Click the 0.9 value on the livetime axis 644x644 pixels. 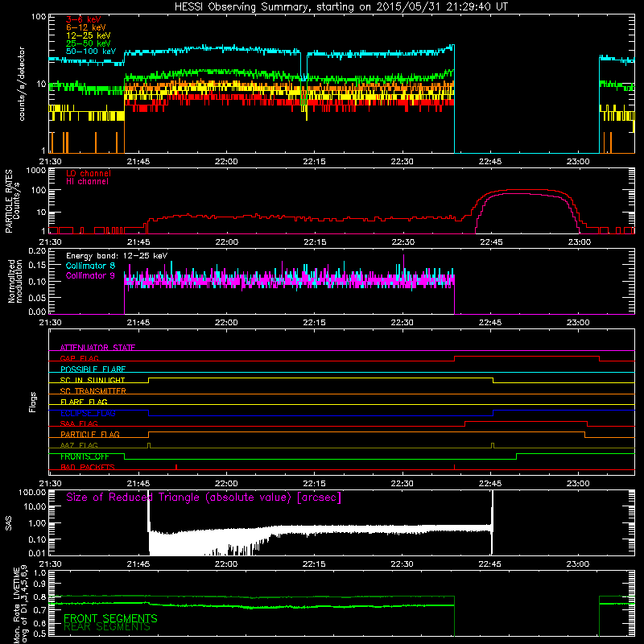tap(39, 584)
